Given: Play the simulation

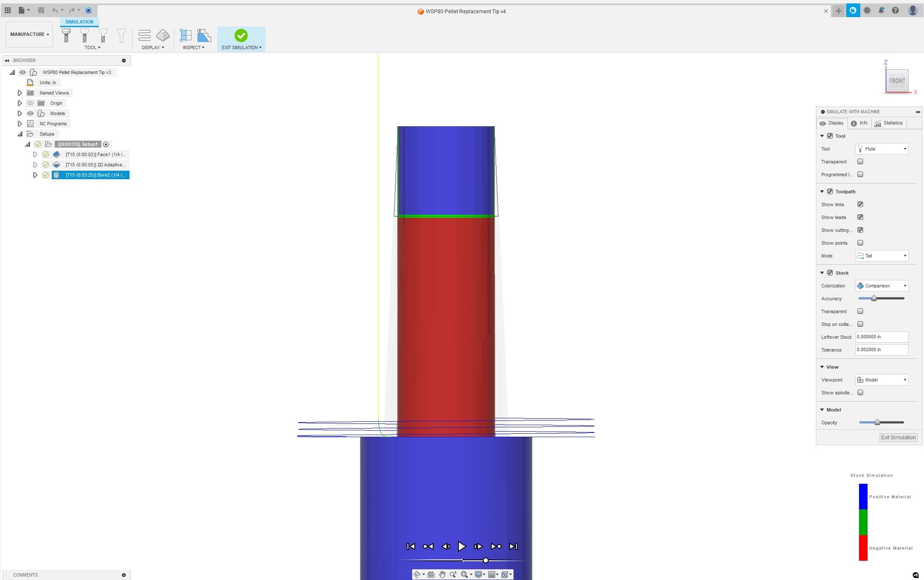Looking at the screenshot, I should point(462,546).
